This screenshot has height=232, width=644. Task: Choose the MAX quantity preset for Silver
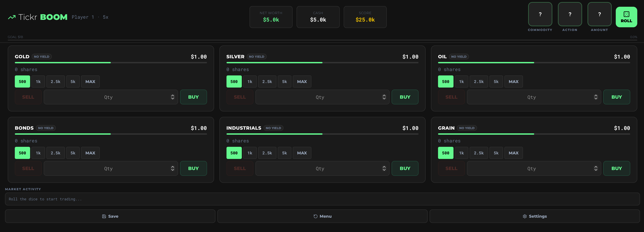(302, 82)
